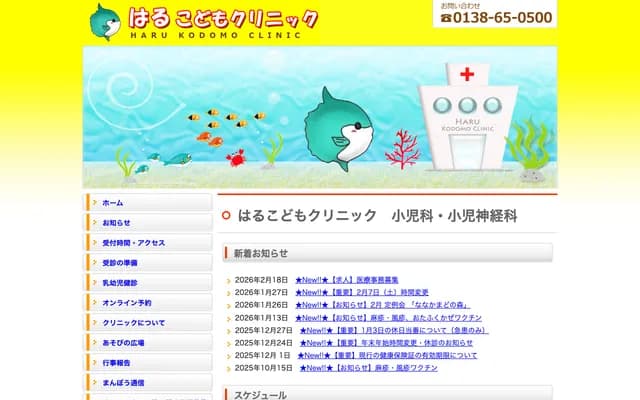Click the sunfish mascot logo in header
This screenshot has height=400, width=640.
coord(105,22)
